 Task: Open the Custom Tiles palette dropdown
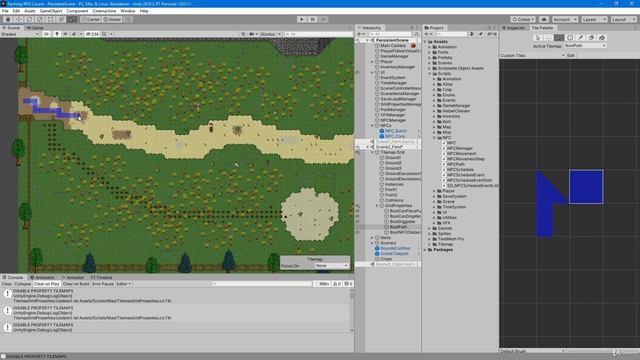[532, 56]
